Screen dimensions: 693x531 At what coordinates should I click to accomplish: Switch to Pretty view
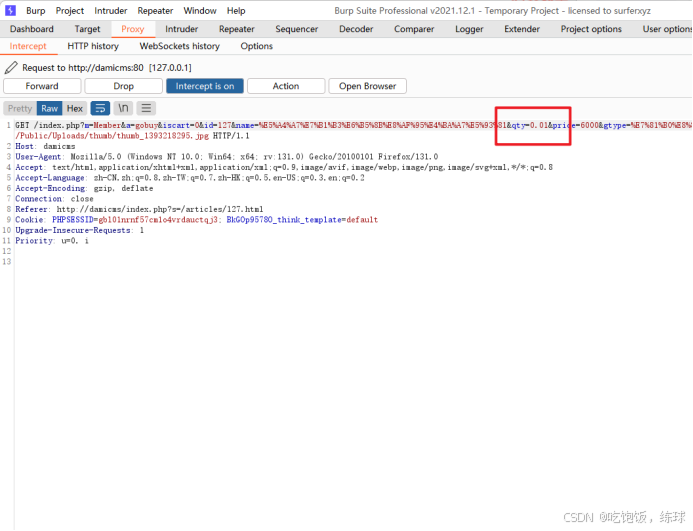pos(20,108)
